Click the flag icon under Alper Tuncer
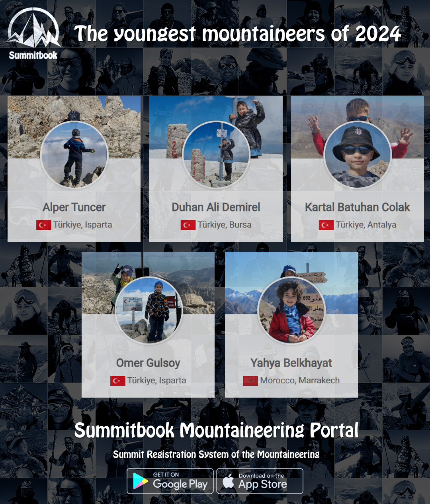The image size is (430, 504). [44, 225]
